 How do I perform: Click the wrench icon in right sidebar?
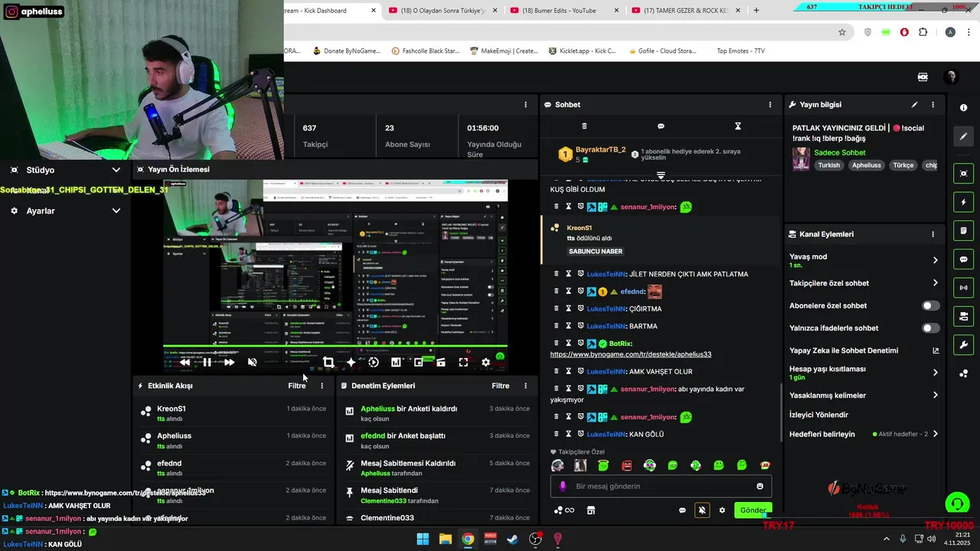coord(963,344)
